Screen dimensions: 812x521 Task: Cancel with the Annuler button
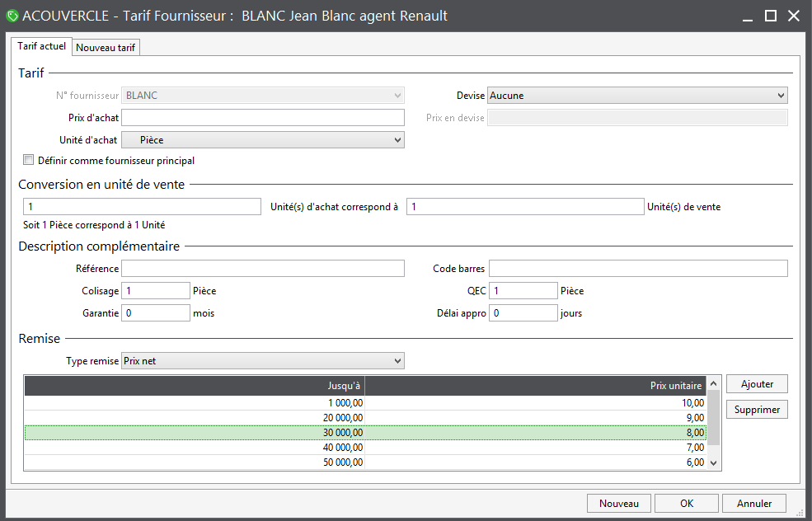coord(754,503)
